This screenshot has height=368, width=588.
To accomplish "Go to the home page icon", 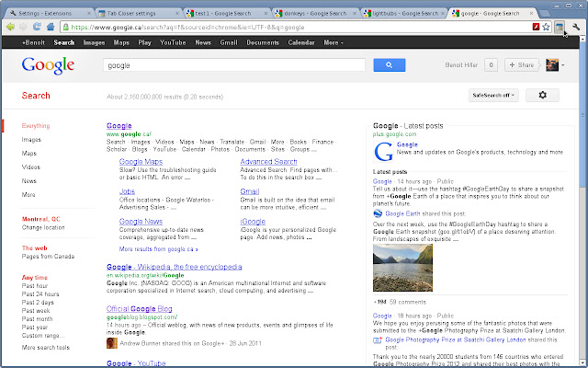I will (x=51, y=27).
